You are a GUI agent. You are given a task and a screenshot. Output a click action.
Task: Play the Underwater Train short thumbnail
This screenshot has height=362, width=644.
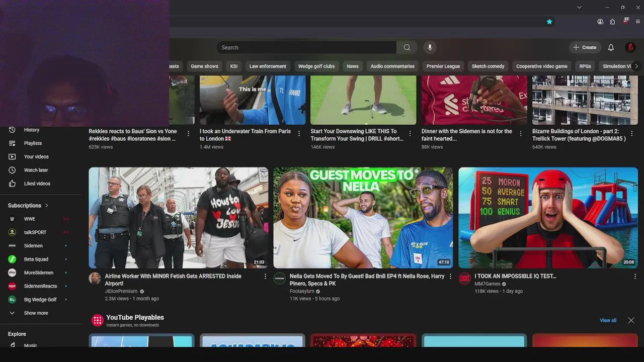(253, 100)
